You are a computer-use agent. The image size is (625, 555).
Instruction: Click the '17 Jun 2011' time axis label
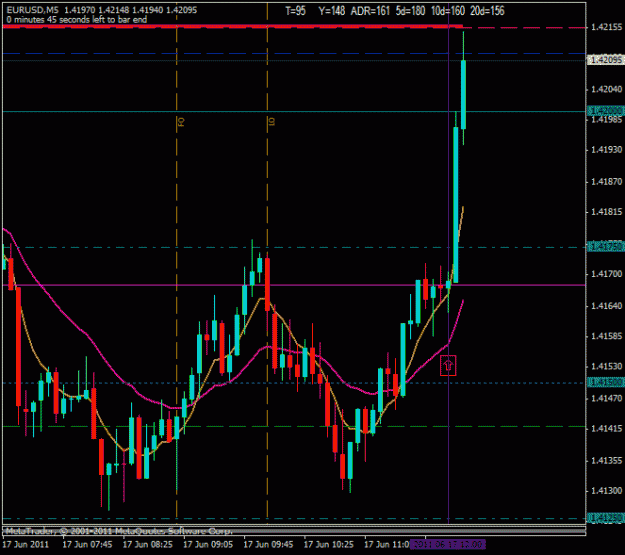tap(26, 545)
